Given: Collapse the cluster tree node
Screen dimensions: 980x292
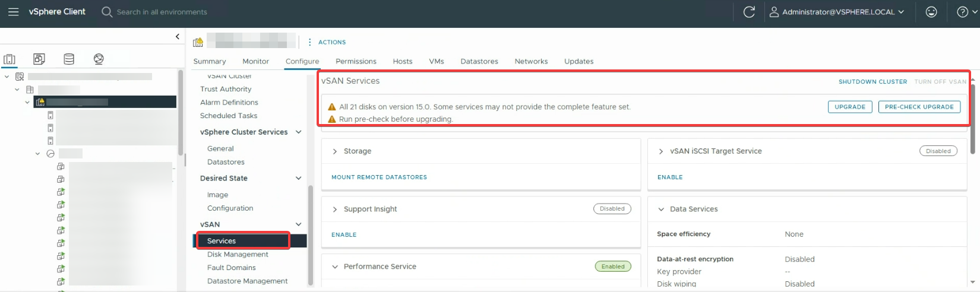Looking at the screenshot, I should tap(27, 102).
